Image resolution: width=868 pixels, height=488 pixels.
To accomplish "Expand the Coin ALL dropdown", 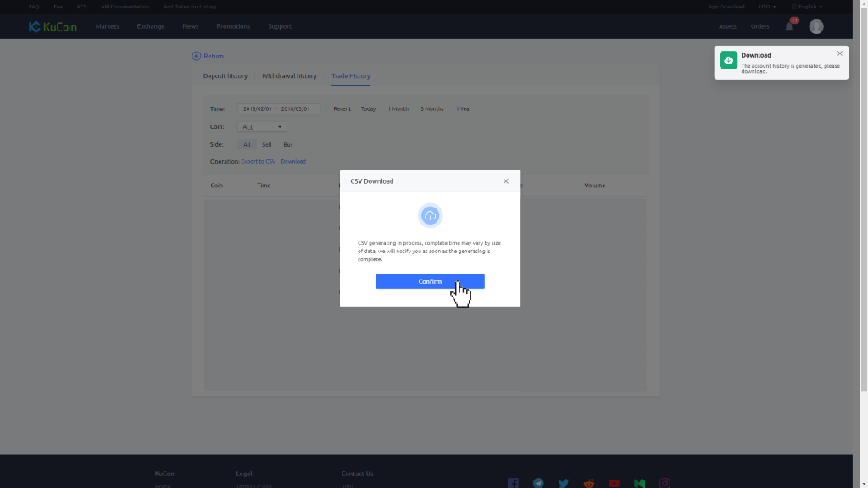I will pyautogui.click(x=262, y=127).
